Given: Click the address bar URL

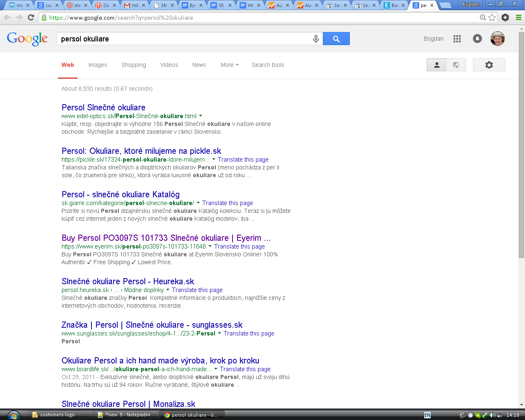Looking at the screenshot, I should tap(121, 18).
